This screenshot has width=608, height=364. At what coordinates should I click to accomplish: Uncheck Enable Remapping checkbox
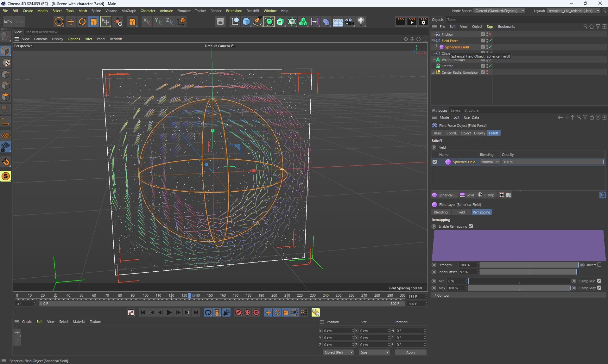pyautogui.click(x=471, y=226)
